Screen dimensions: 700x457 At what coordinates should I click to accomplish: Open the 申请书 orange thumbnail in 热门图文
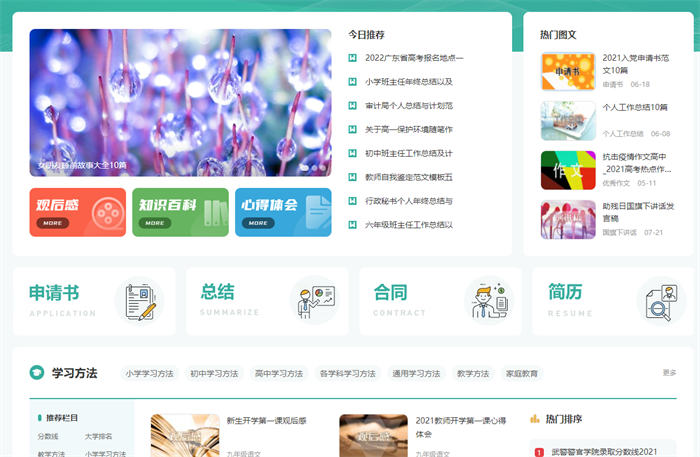click(567, 71)
